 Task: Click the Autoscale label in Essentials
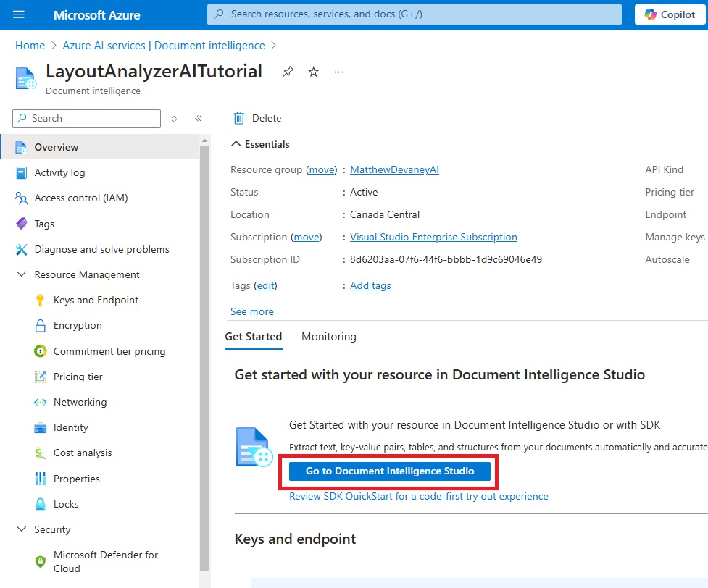[667, 260]
